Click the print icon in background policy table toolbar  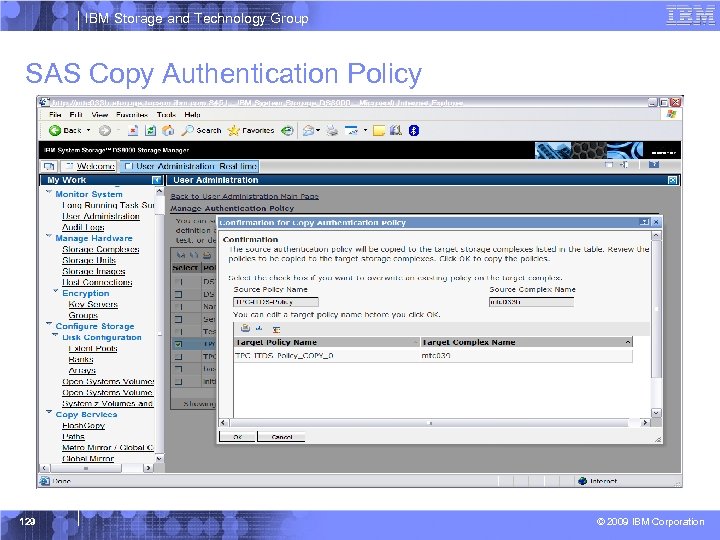click(207, 255)
